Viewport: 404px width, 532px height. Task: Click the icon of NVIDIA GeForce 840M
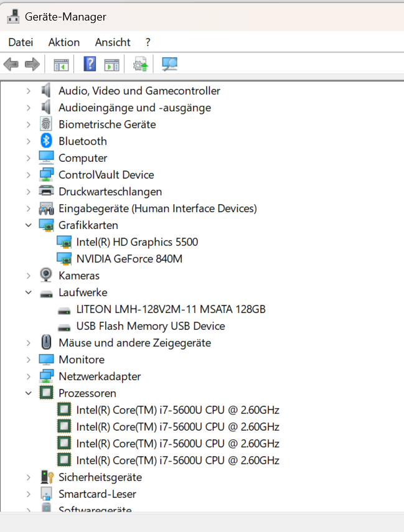[64, 259]
